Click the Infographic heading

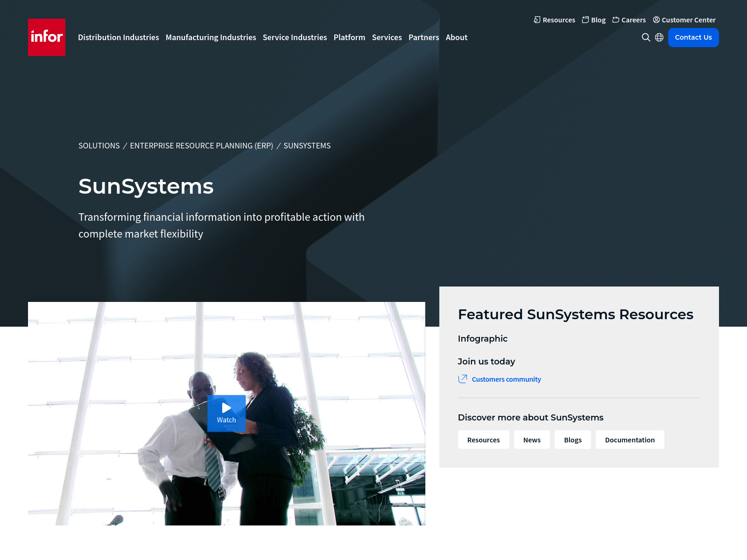[x=483, y=339]
